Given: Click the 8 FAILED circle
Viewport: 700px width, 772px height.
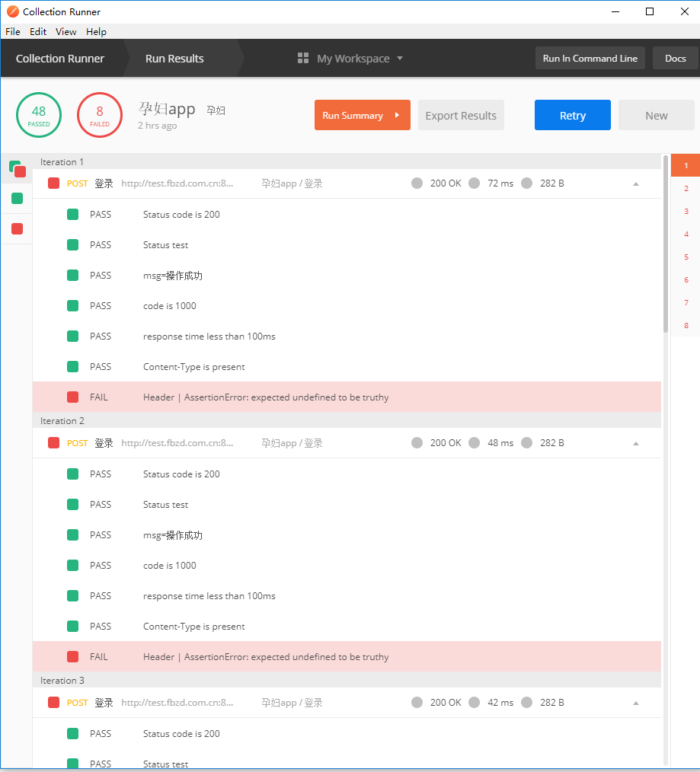Looking at the screenshot, I should tap(100, 115).
